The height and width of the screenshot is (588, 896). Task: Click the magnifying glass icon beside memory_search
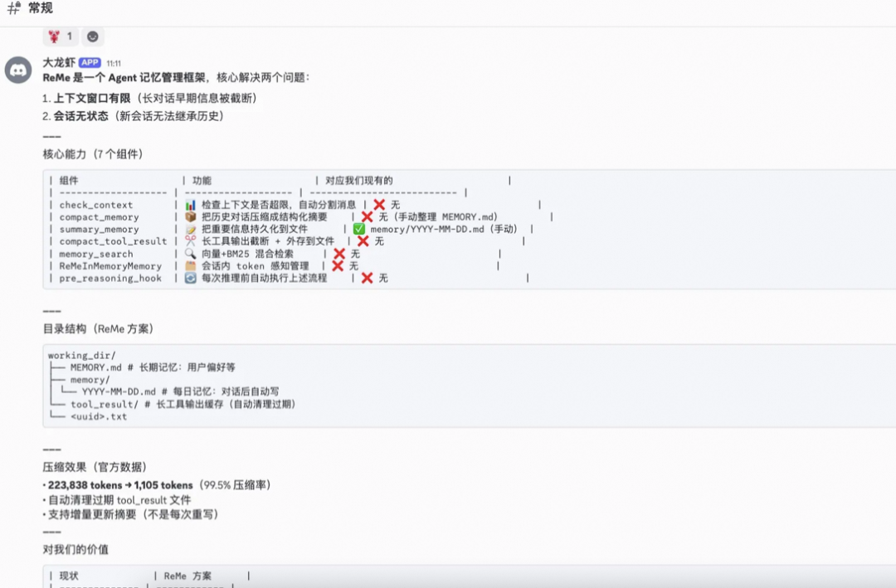(188, 254)
